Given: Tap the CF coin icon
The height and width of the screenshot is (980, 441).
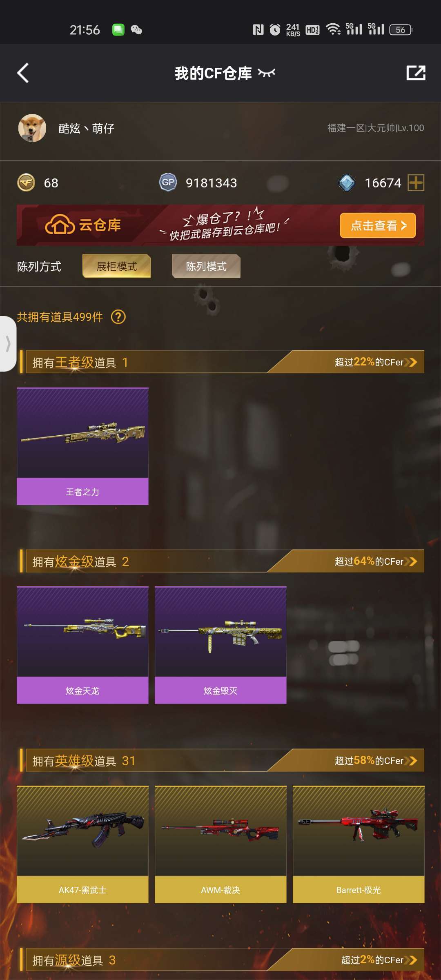Looking at the screenshot, I should (x=27, y=183).
